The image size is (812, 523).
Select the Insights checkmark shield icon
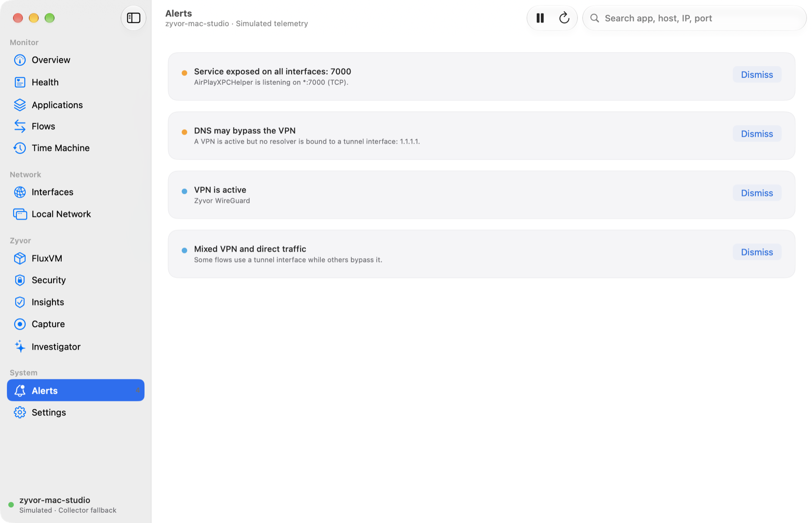(20, 302)
